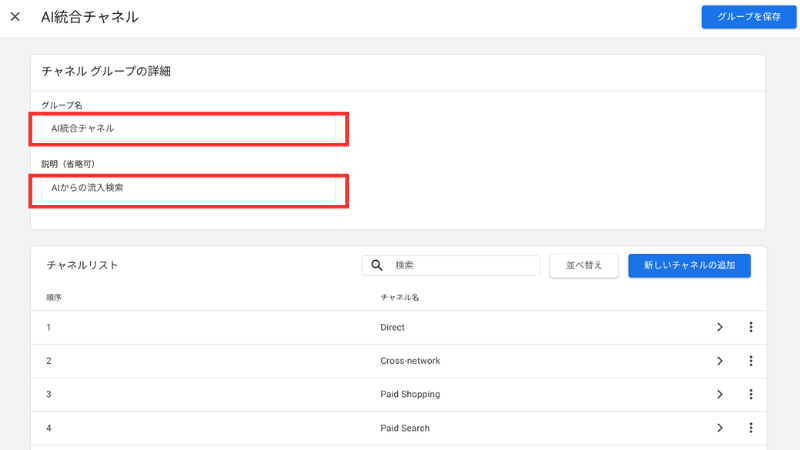Click the 並べ替え button

584,265
